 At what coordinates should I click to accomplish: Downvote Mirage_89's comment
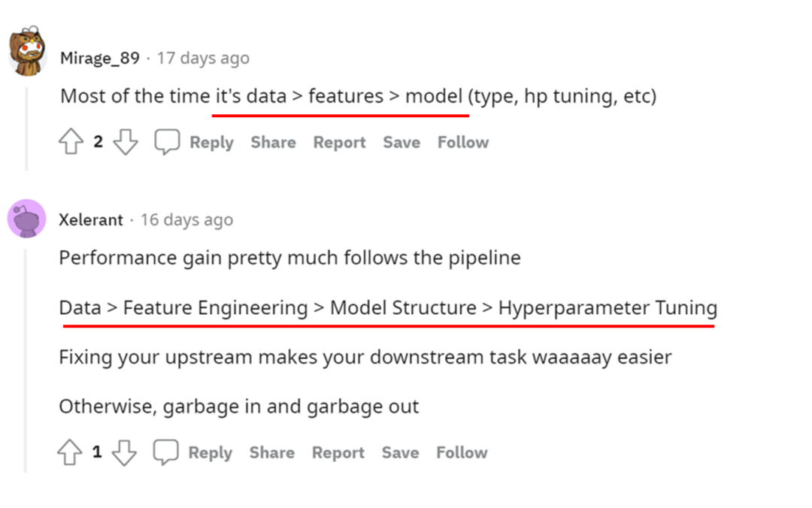point(126,142)
